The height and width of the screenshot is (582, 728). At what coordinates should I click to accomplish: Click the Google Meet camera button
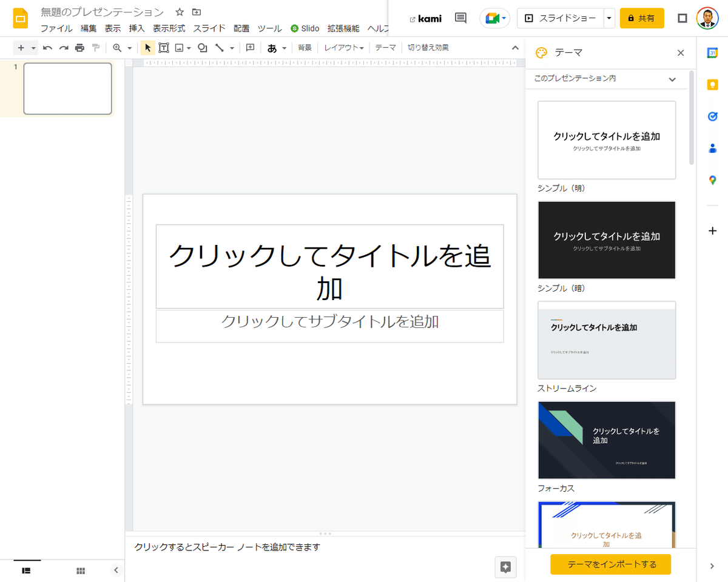pos(494,18)
